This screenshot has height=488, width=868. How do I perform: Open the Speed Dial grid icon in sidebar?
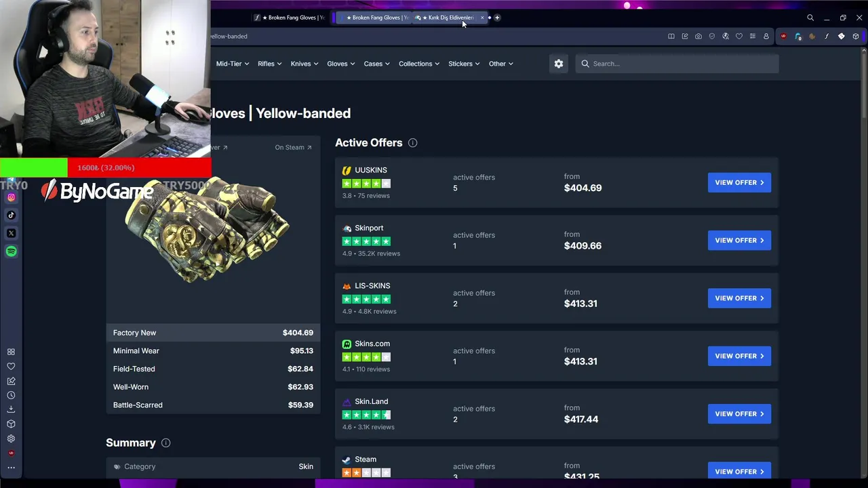tap(11, 352)
